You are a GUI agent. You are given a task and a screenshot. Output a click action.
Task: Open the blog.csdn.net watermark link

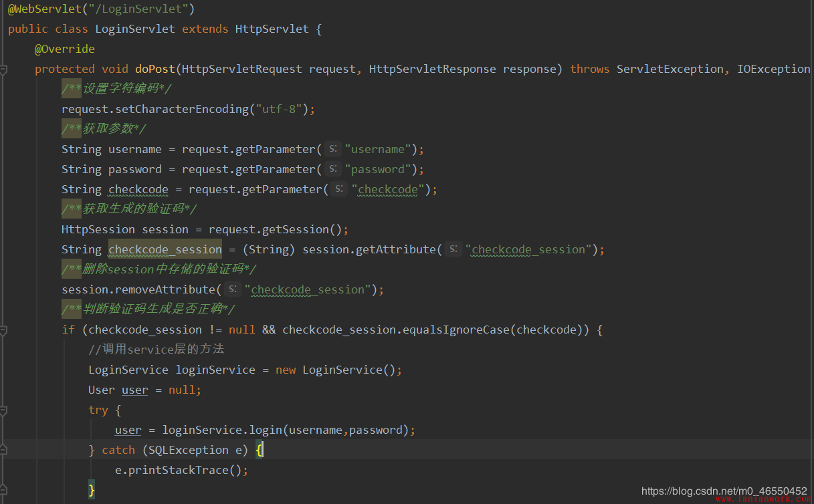[724, 491]
